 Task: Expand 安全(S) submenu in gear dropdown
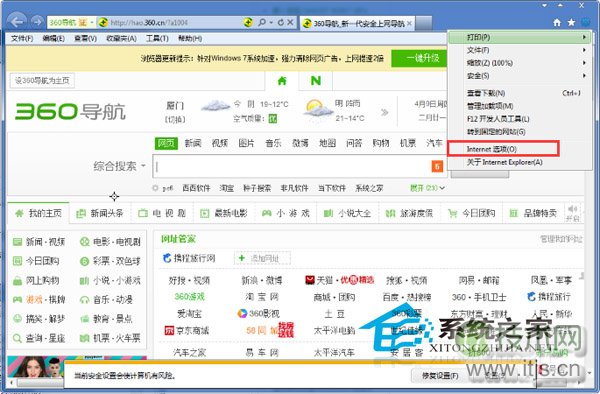click(520, 76)
